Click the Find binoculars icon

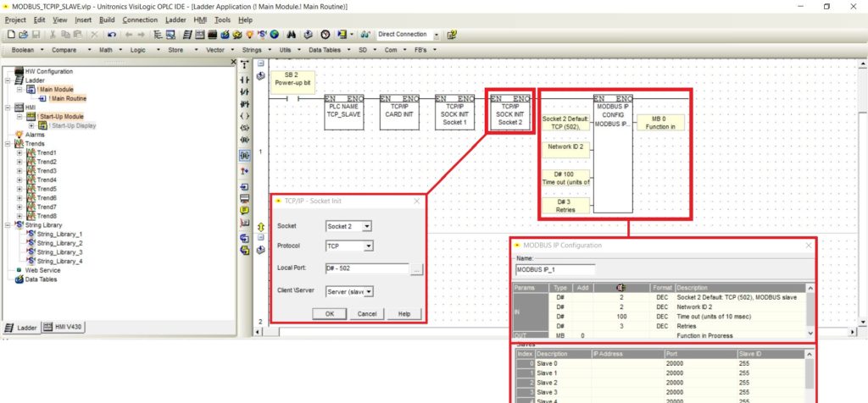click(x=292, y=34)
